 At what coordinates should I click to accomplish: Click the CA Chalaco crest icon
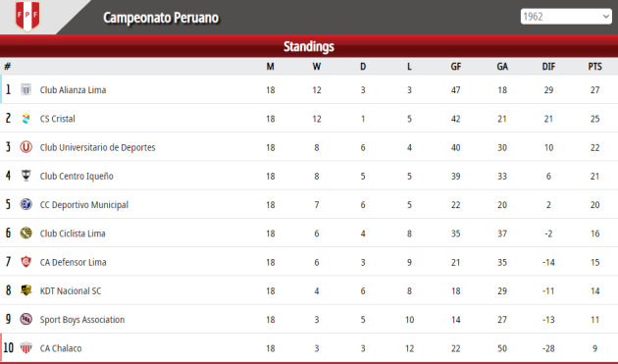coord(26,348)
